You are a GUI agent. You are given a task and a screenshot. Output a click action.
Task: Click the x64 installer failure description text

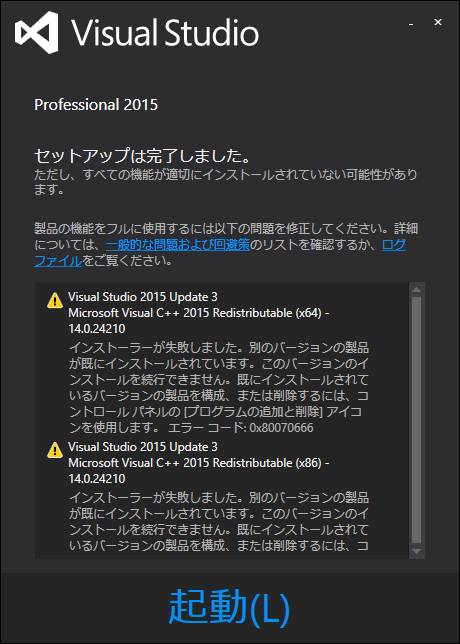coord(219,388)
